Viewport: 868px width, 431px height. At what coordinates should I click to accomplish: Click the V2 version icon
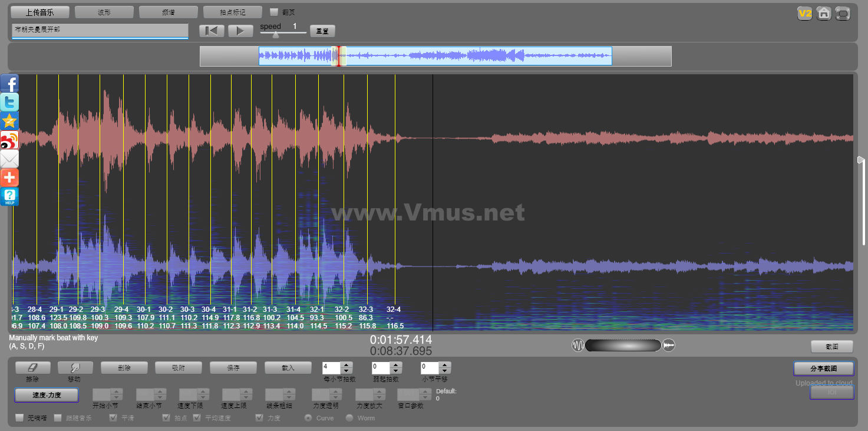(804, 13)
